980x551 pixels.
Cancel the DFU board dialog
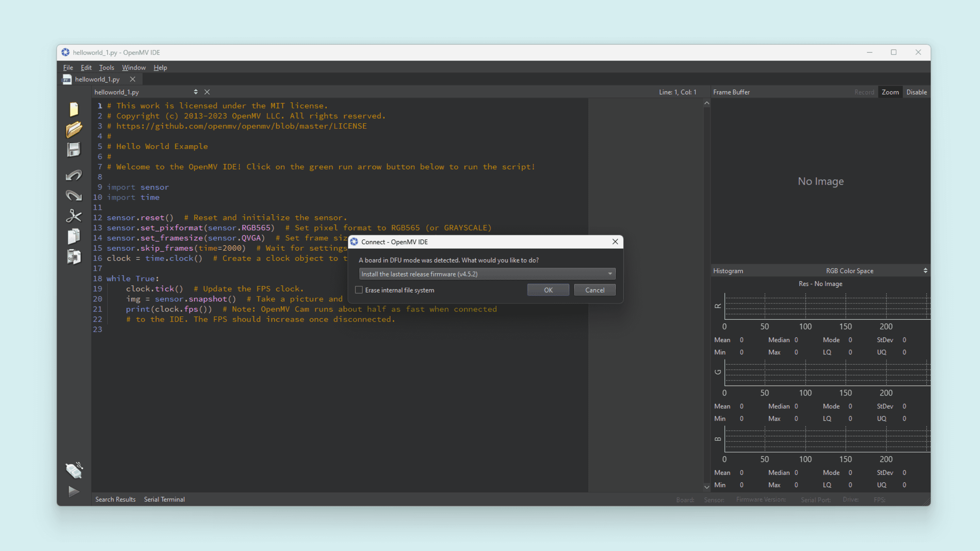594,289
